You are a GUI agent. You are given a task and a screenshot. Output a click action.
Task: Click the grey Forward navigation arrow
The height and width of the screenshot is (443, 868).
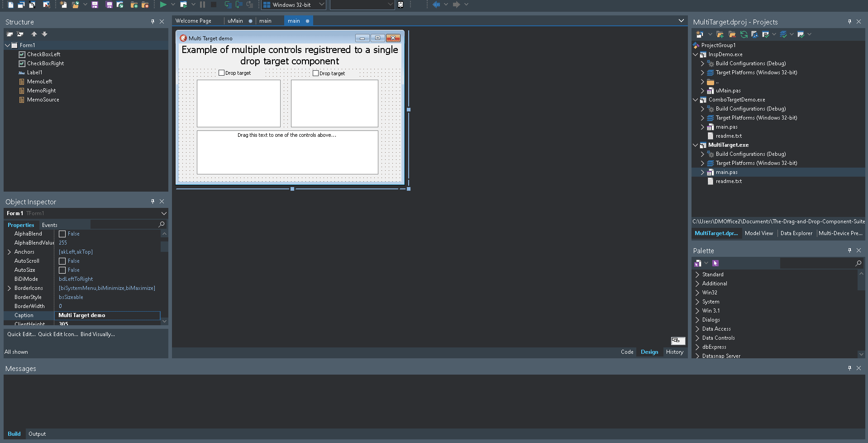tap(456, 5)
